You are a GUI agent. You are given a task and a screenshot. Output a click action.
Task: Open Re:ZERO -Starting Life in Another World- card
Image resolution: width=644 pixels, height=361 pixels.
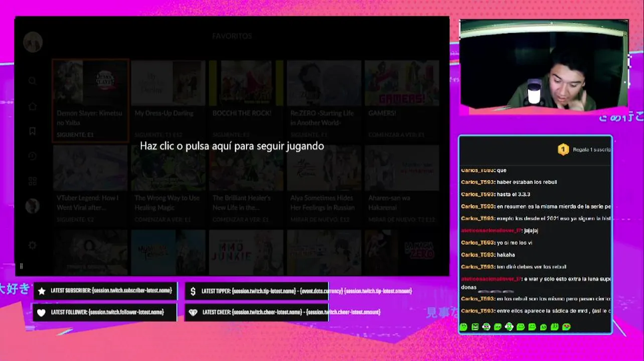click(324, 100)
